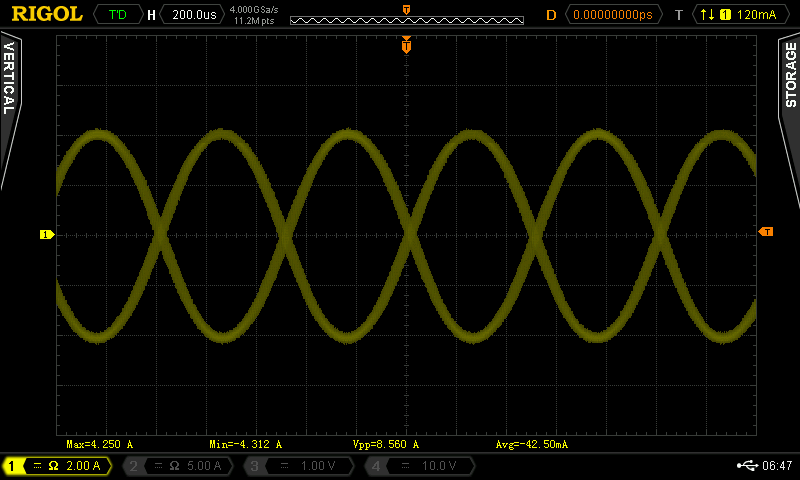Image resolution: width=800 pixels, height=480 pixels.
Task: Click the trigger source channel 1 badge
Action: point(725,15)
